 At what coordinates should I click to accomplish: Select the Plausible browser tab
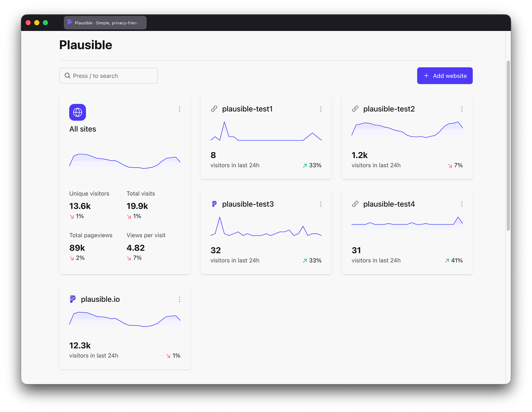pyautogui.click(x=105, y=23)
